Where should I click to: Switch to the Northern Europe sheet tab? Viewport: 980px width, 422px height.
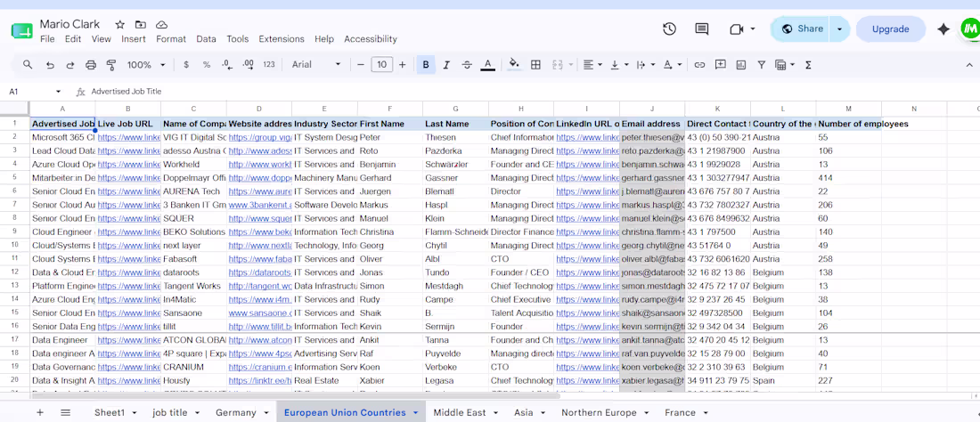[x=599, y=412]
